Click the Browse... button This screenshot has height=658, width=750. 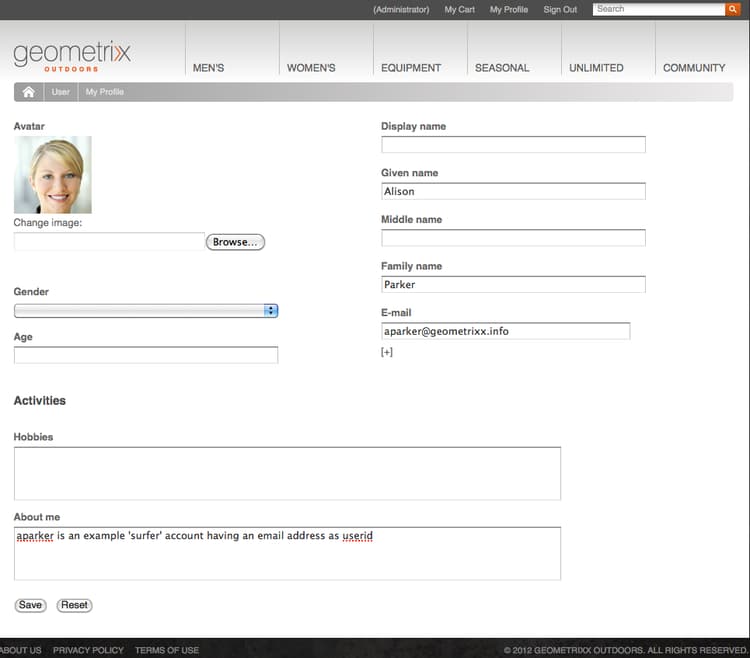(235, 242)
